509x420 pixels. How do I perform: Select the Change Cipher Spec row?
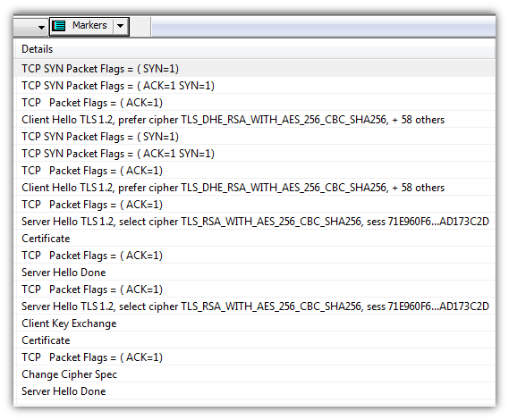point(254,374)
